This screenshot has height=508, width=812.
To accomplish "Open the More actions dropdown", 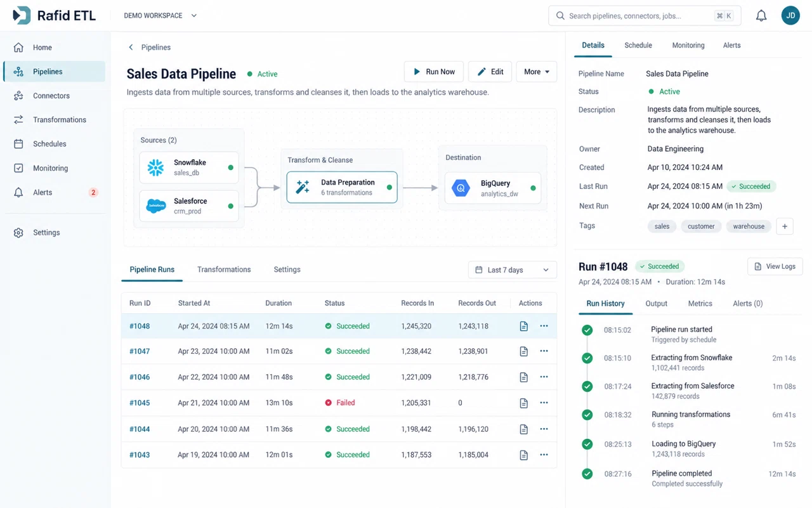I will 537,72.
